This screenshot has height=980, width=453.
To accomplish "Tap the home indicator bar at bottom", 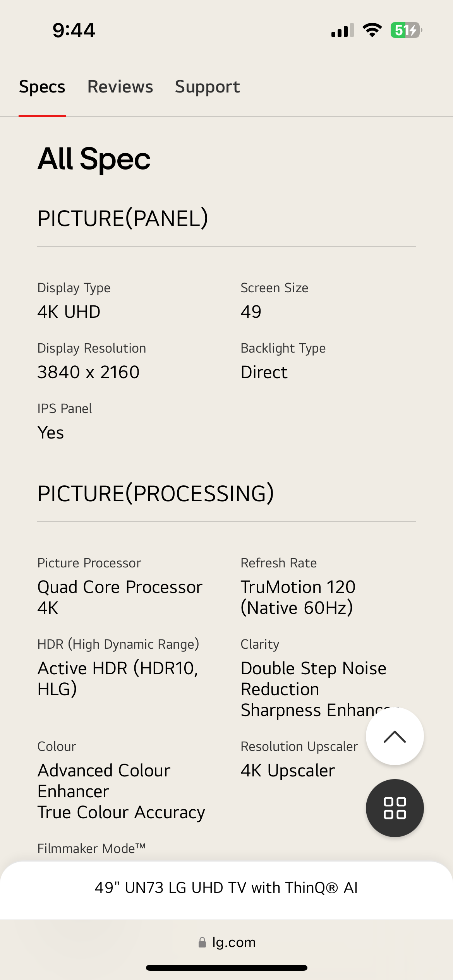I will click(226, 968).
